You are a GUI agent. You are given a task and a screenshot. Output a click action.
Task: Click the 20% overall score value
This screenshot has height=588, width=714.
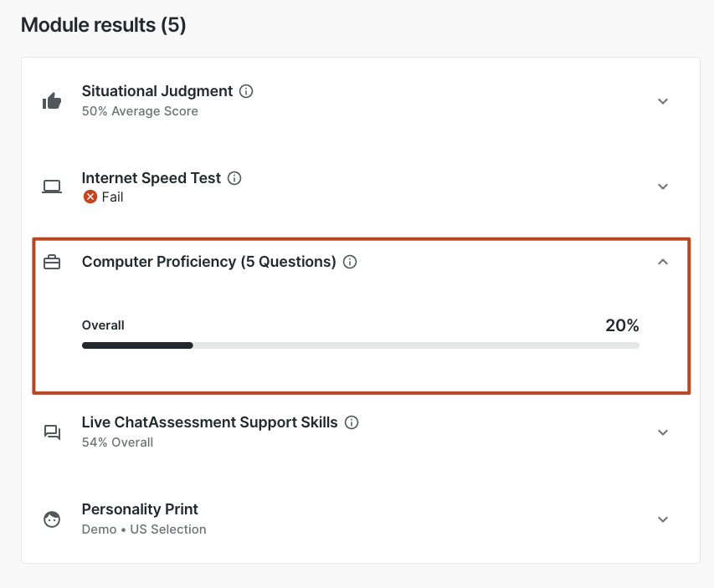(x=622, y=325)
